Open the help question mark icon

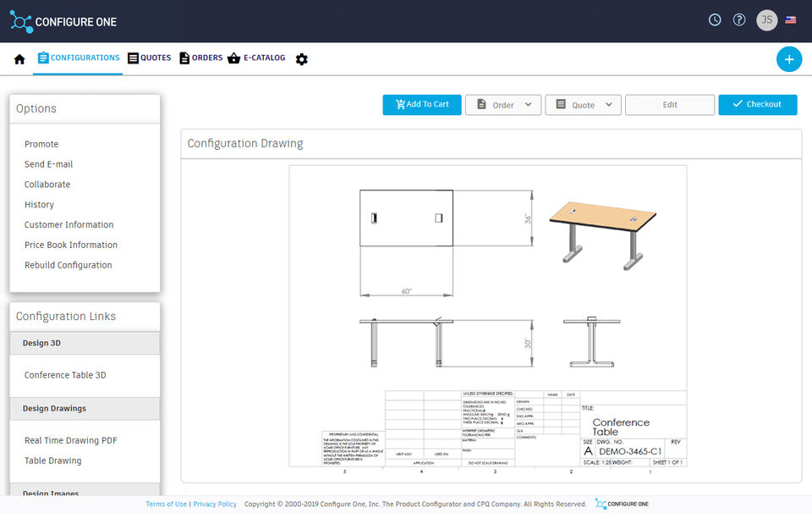tap(739, 19)
